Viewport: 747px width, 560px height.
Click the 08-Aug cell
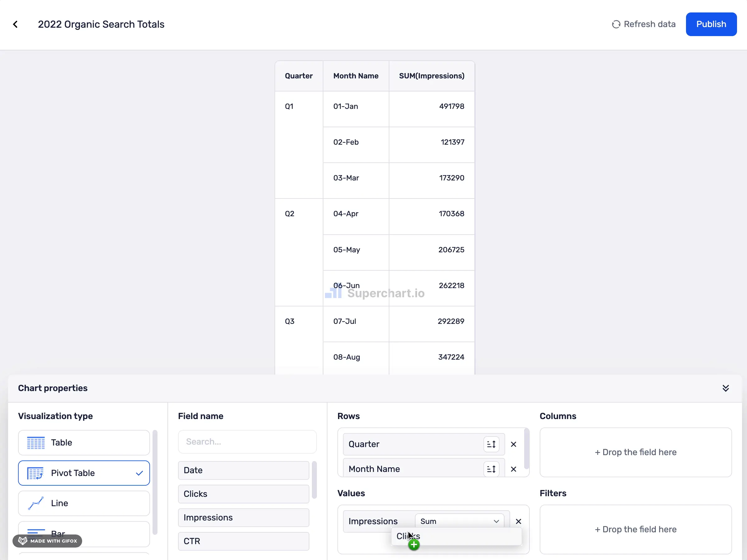tap(355, 358)
